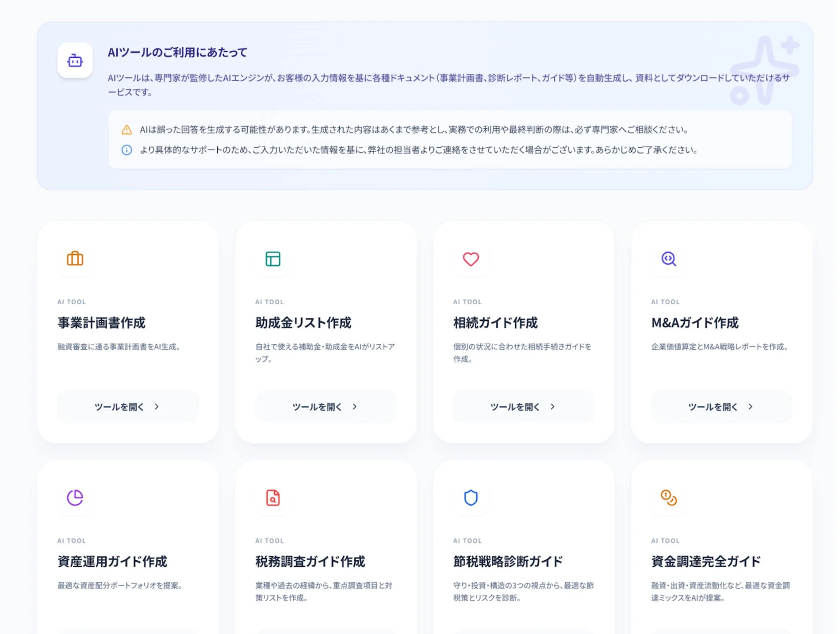Click the briefcase icon on 事業計画書作成 card
Image resolution: width=840 pixels, height=634 pixels.
pyautogui.click(x=75, y=259)
